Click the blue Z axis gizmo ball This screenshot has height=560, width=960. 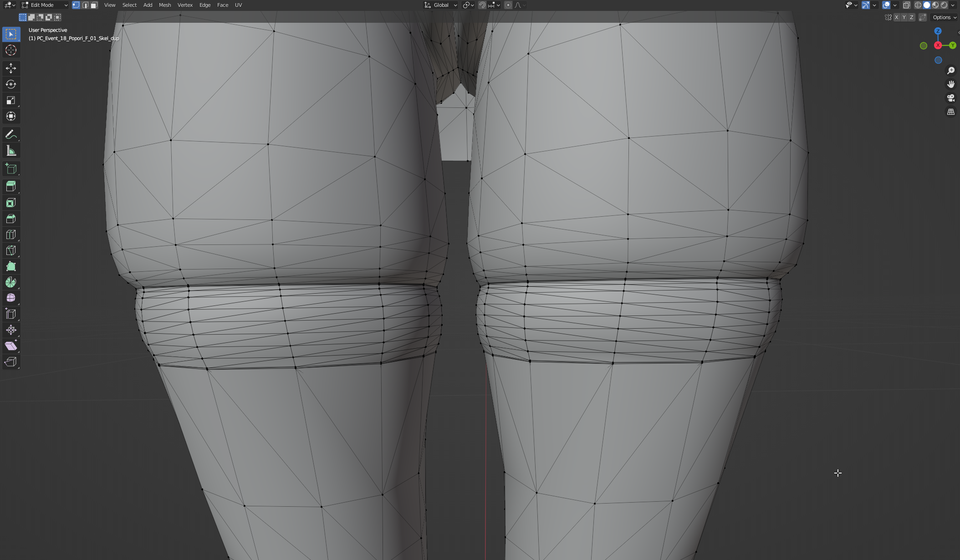coord(938,31)
